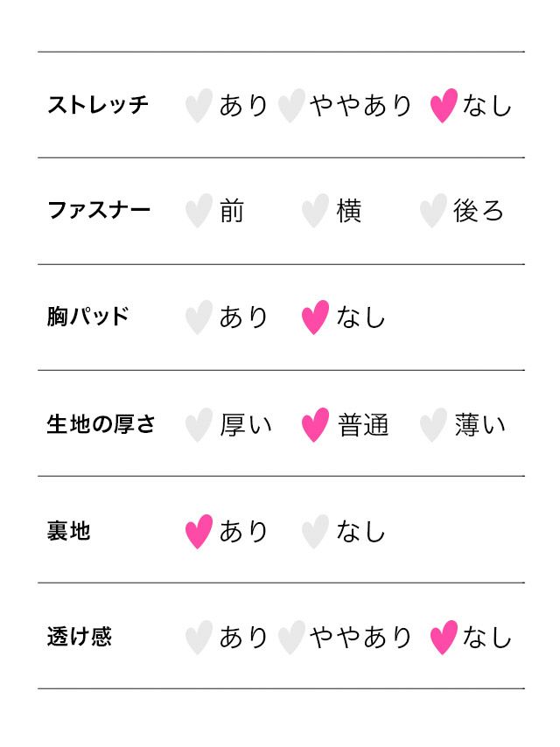Viewport: 560px width, 747px height.
Task: Select the 普通 heart for 生地の厚さ
Action: (315, 425)
